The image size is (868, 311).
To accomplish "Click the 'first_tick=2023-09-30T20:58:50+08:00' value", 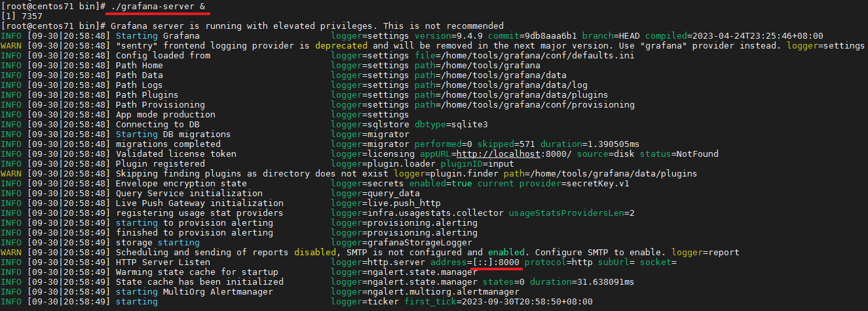I will pos(499,302).
